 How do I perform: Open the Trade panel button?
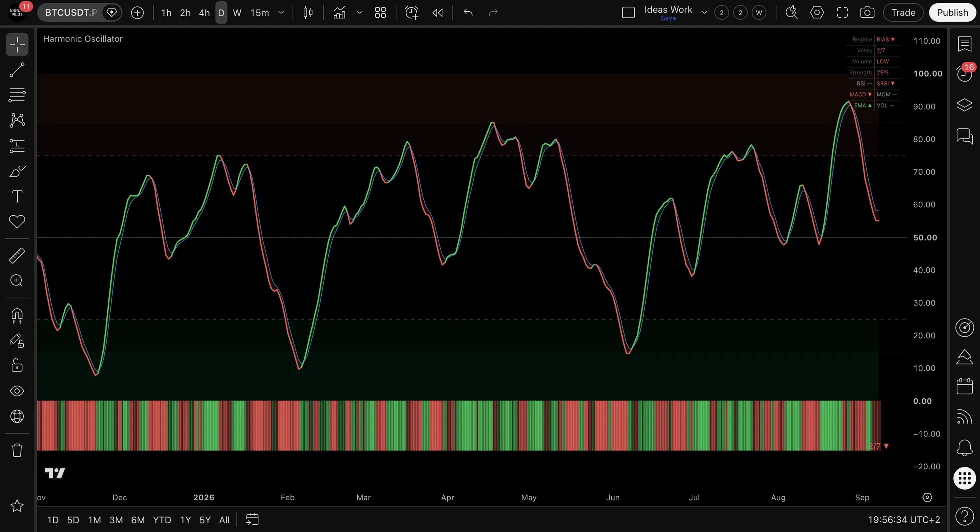tap(903, 13)
